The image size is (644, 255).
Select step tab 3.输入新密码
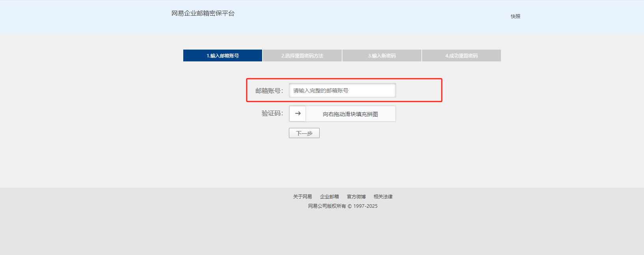[382, 55]
